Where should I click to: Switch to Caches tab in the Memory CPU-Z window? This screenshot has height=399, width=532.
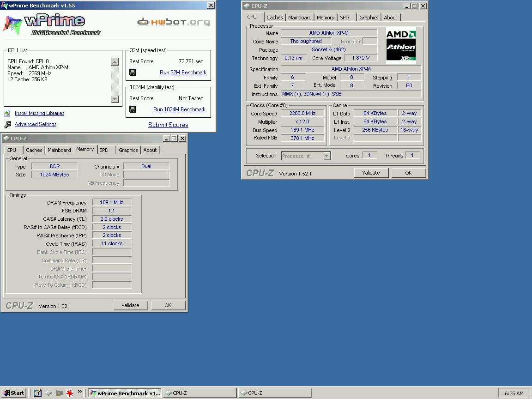pos(34,150)
